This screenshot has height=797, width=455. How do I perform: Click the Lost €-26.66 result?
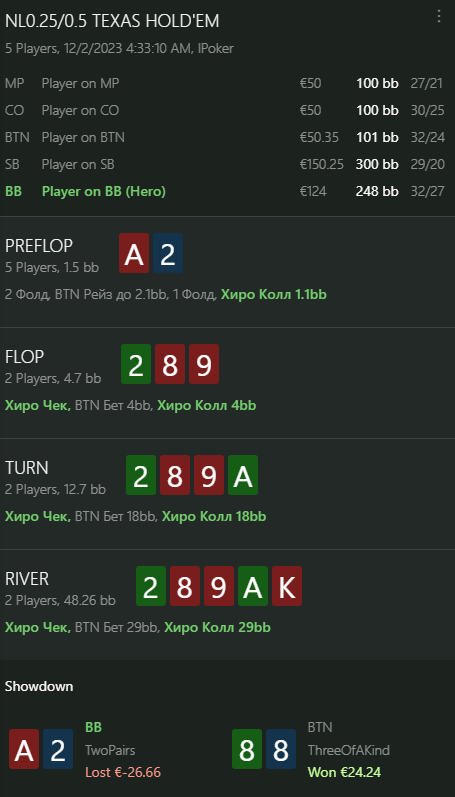pyautogui.click(x=123, y=773)
